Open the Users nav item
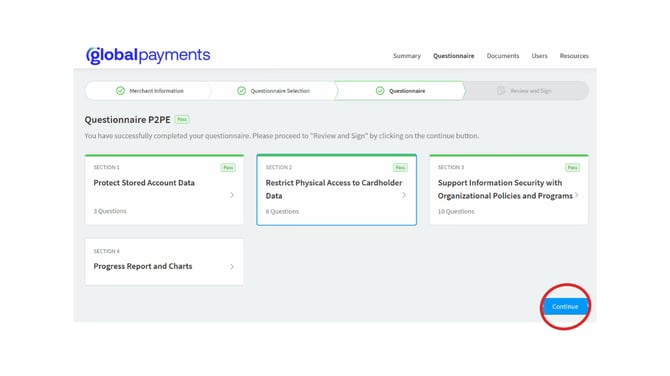670x376 pixels. [539, 56]
